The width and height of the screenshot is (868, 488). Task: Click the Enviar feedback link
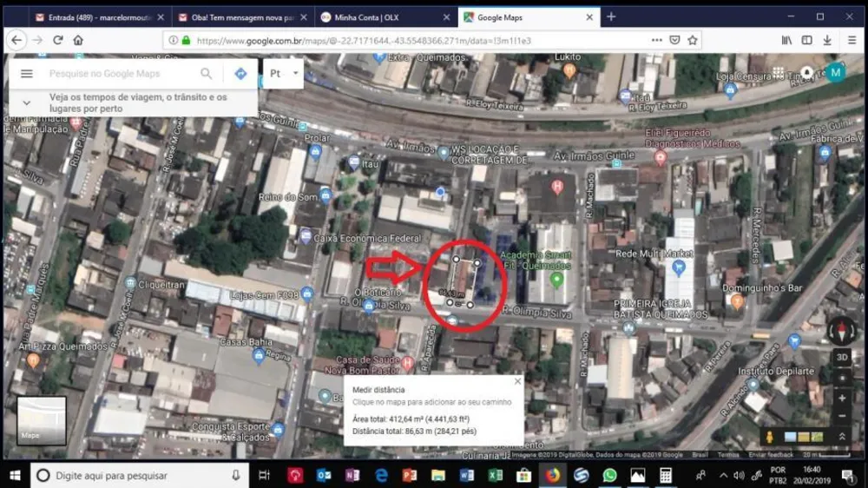point(771,455)
